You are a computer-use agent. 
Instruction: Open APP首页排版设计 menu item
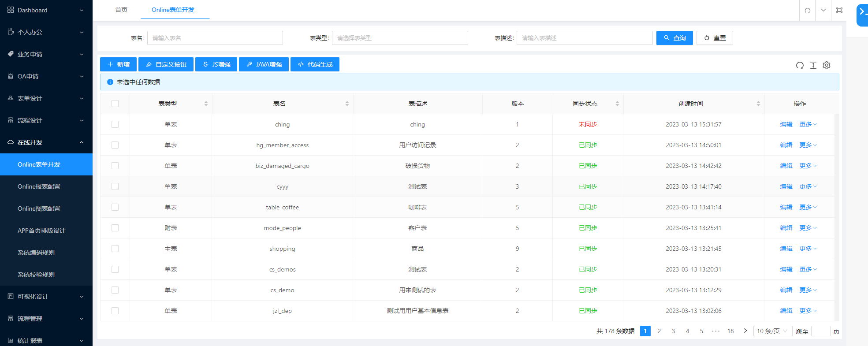coord(46,231)
